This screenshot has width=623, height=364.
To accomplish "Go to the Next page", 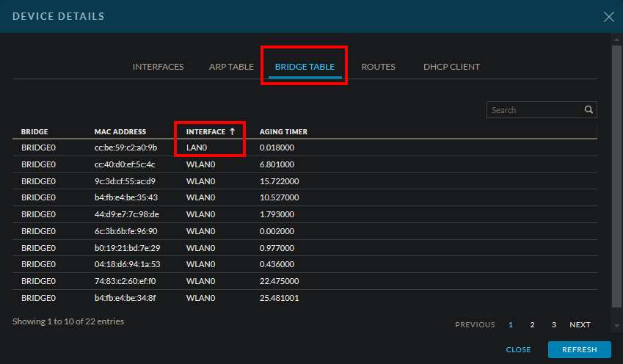I will pos(580,324).
